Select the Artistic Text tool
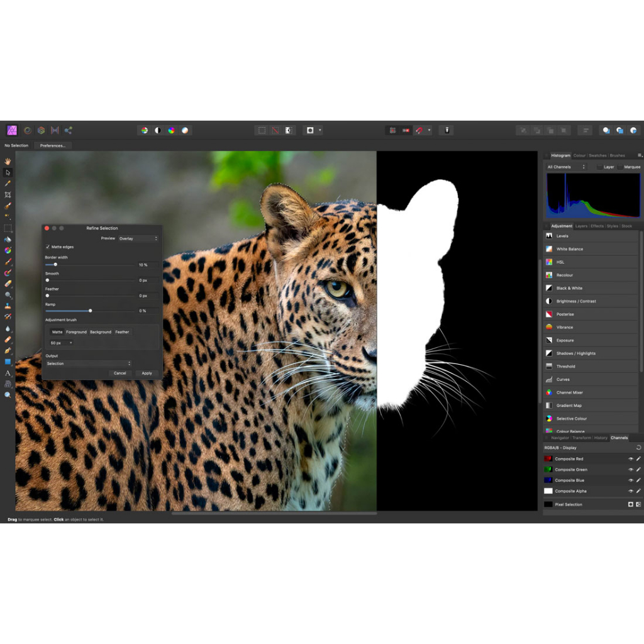This screenshot has height=644, width=644. click(x=8, y=373)
